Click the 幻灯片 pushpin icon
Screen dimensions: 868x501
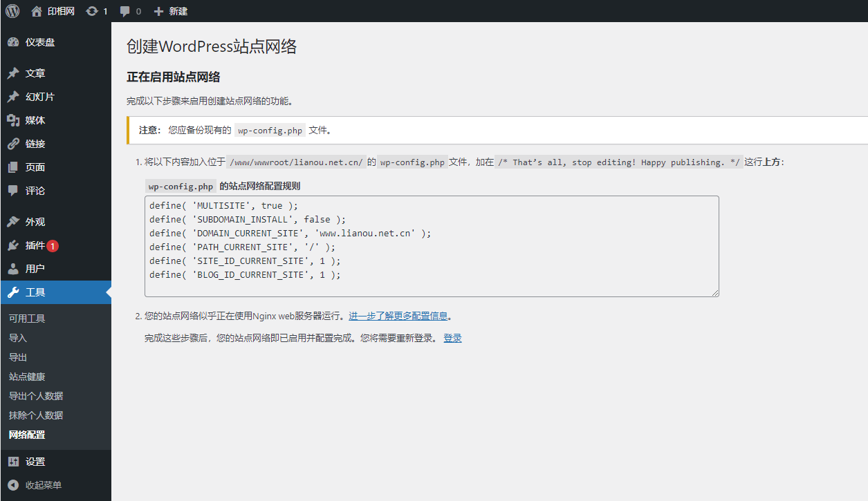click(x=13, y=97)
